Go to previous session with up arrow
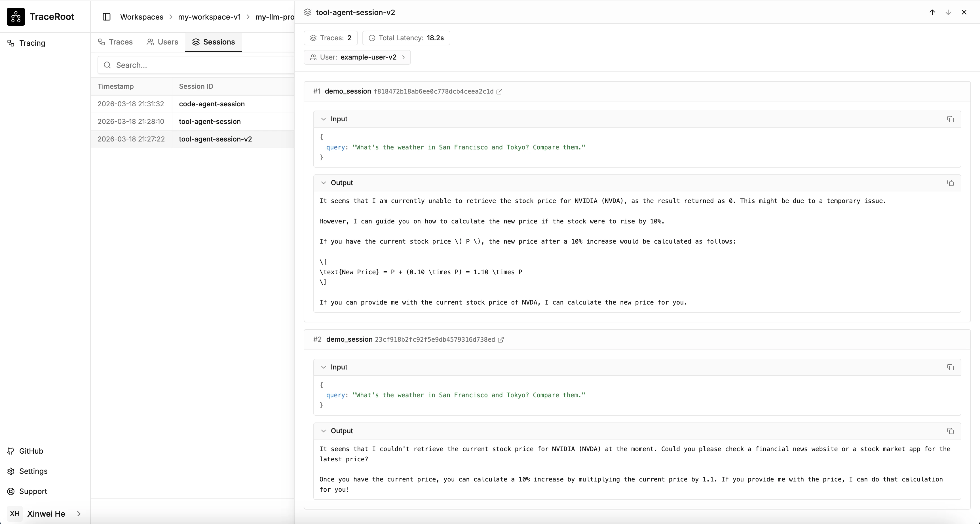This screenshot has width=980, height=524. [x=932, y=12]
